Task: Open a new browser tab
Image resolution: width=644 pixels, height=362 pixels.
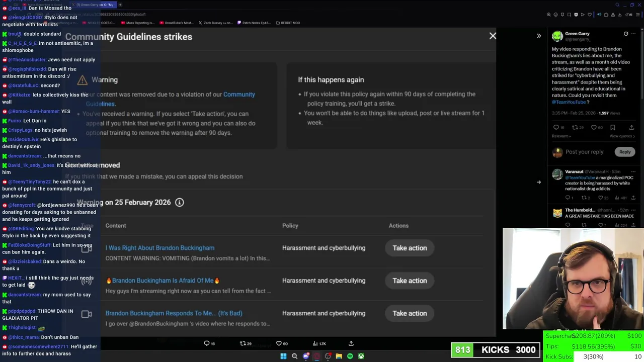Action: pyautogui.click(x=120, y=5)
